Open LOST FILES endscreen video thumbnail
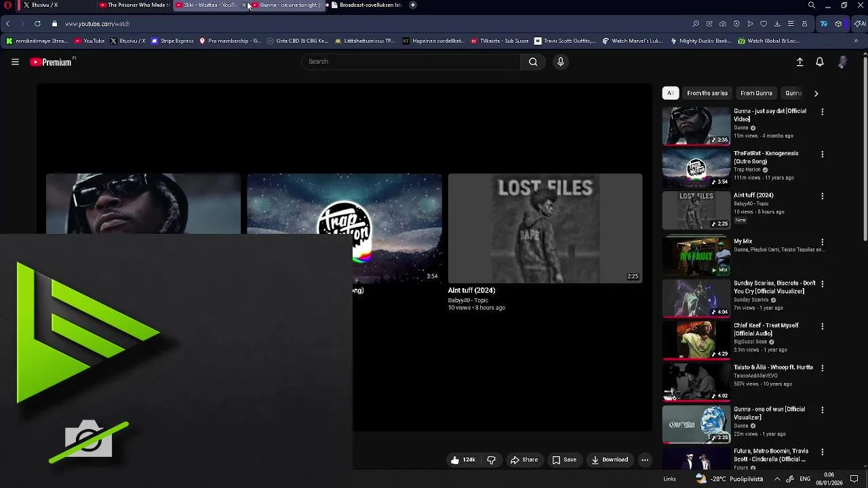Screen dimensions: 868x488 [545, 228]
